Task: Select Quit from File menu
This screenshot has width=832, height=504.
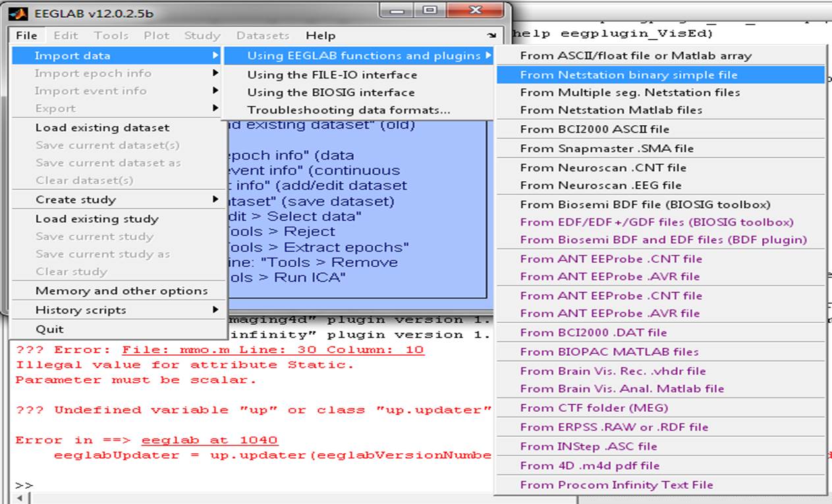Action: point(119,329)
